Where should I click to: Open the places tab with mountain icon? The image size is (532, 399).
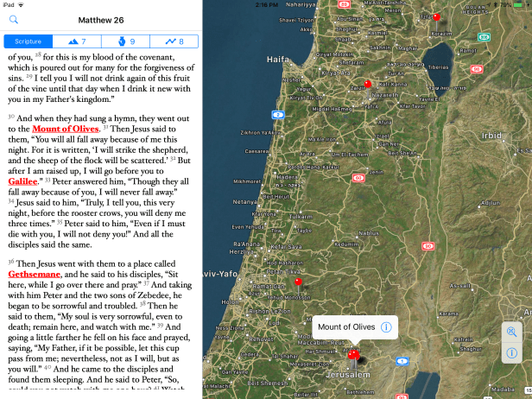tap(77, 41)
